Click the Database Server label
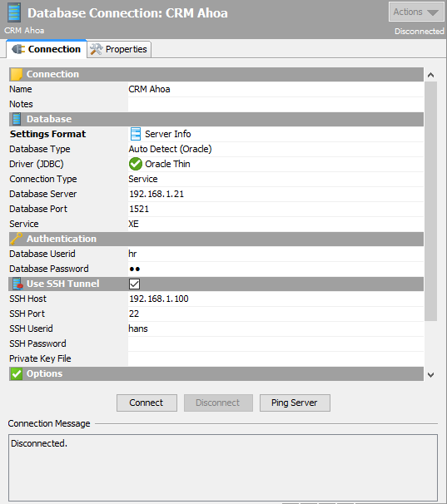447x504 pixels. [x=42, y=194]
